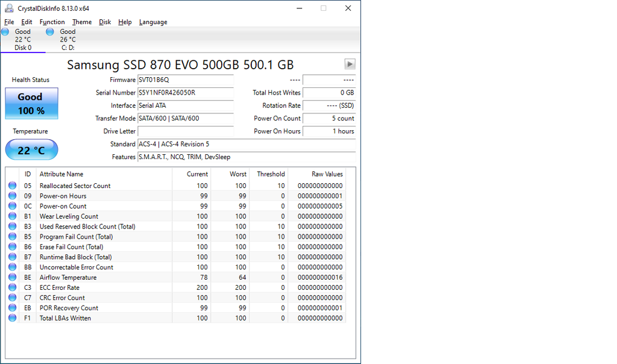Select the POR Recovery Count attribute name
Screen dimensions: 617x364
(69, 308)
